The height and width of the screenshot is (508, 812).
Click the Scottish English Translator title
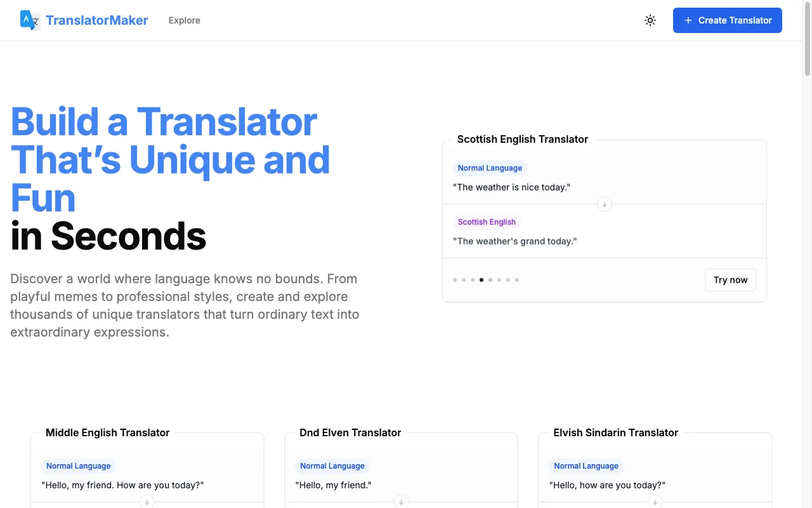click(x=523, y=139)
